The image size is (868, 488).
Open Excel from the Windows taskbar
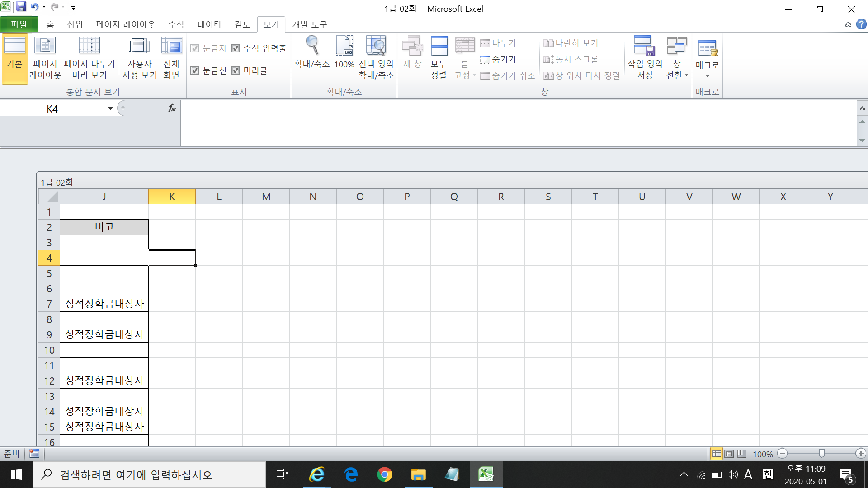(x=486, y=474)
